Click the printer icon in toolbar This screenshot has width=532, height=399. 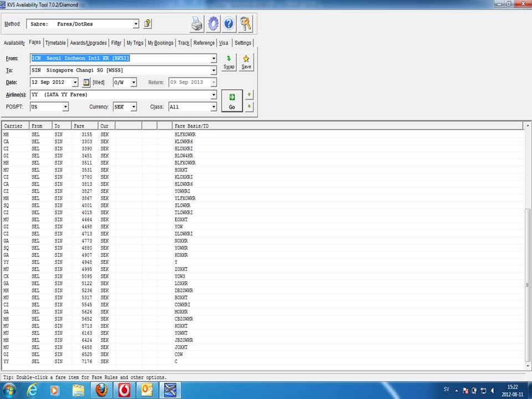coord(197,24)
